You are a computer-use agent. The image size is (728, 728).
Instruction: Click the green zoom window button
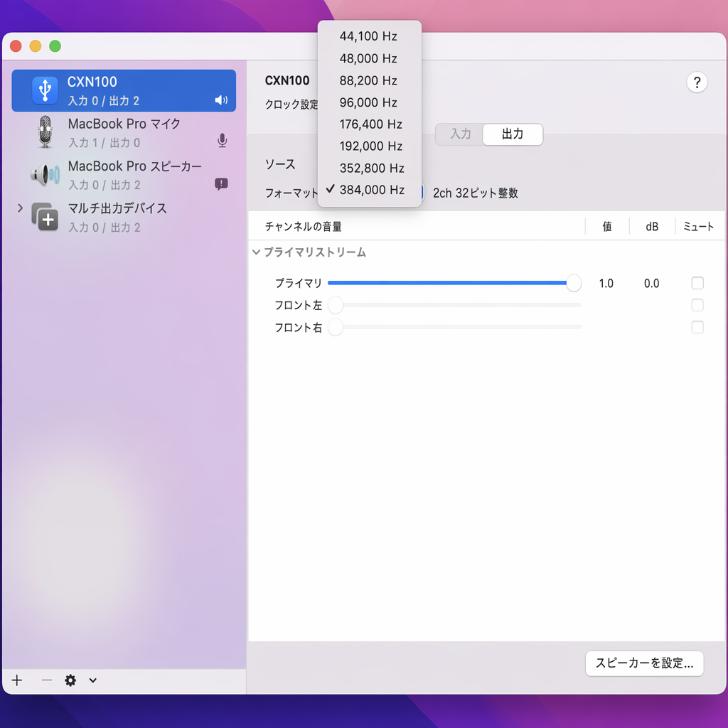[55, 46]
